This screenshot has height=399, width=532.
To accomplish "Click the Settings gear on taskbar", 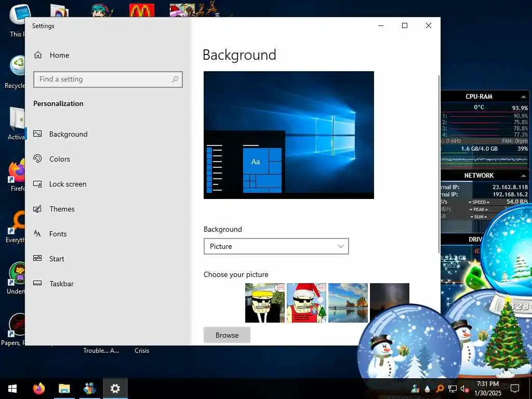I will (115, 389).
